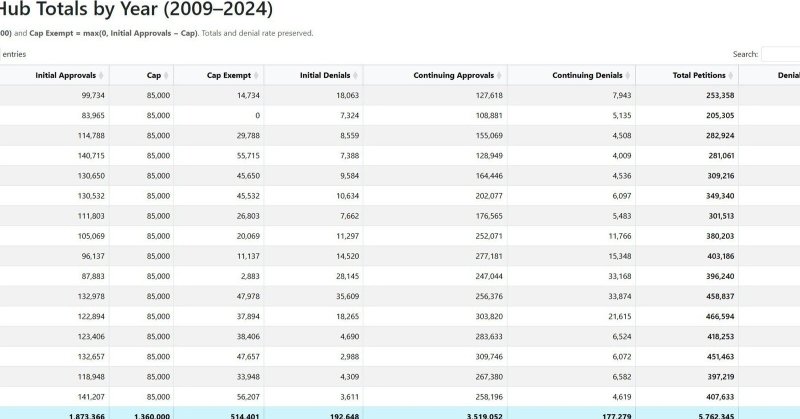The image size is (800, 419).
Task: Select Continuing Denials value 33,168
Action: coord(620,277)
